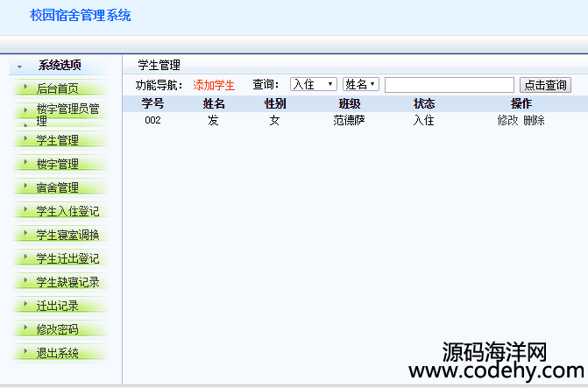Click the arrow icon beside 修改密码
Image resolution: width=588 pixels, height=388 pixels.
(x=25, y=328)
